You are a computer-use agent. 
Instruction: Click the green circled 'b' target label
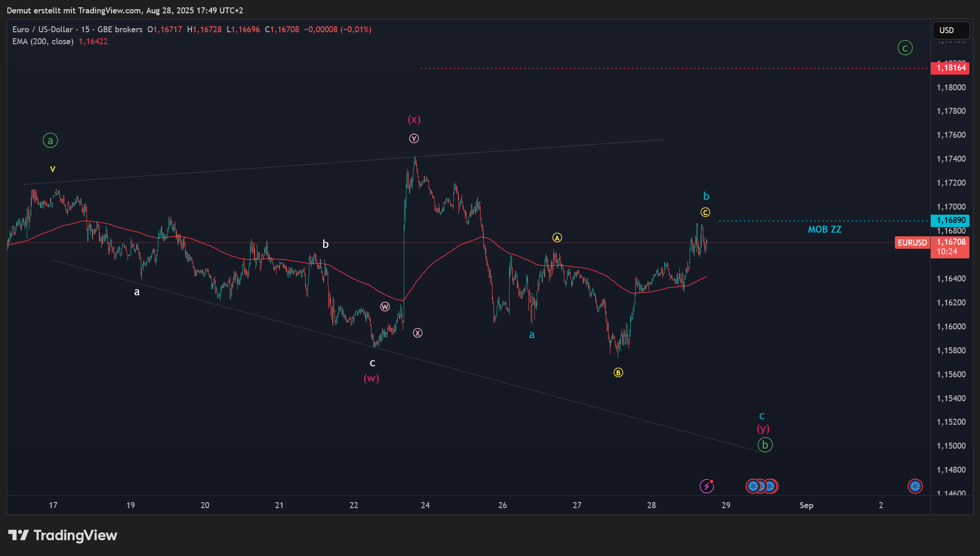click(x=765, y=445)
